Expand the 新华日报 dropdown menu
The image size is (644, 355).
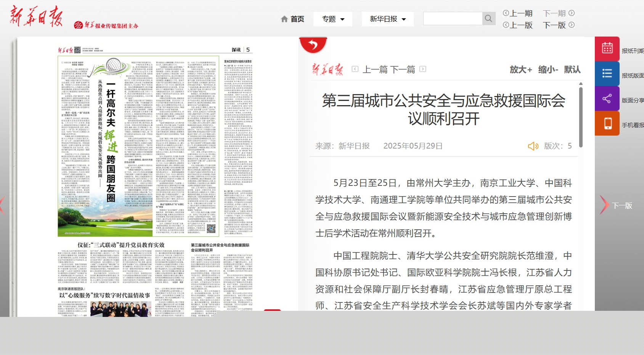(387, 19)
